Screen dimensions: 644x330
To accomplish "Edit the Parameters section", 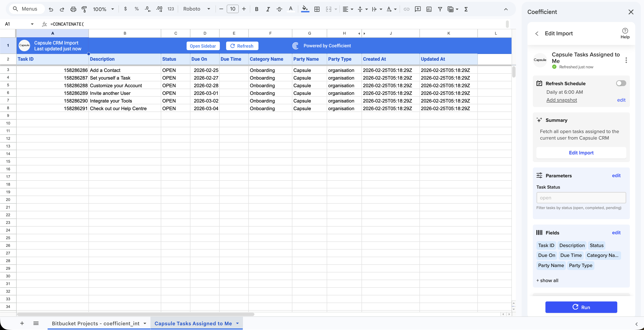I will [x=616, y=176].
